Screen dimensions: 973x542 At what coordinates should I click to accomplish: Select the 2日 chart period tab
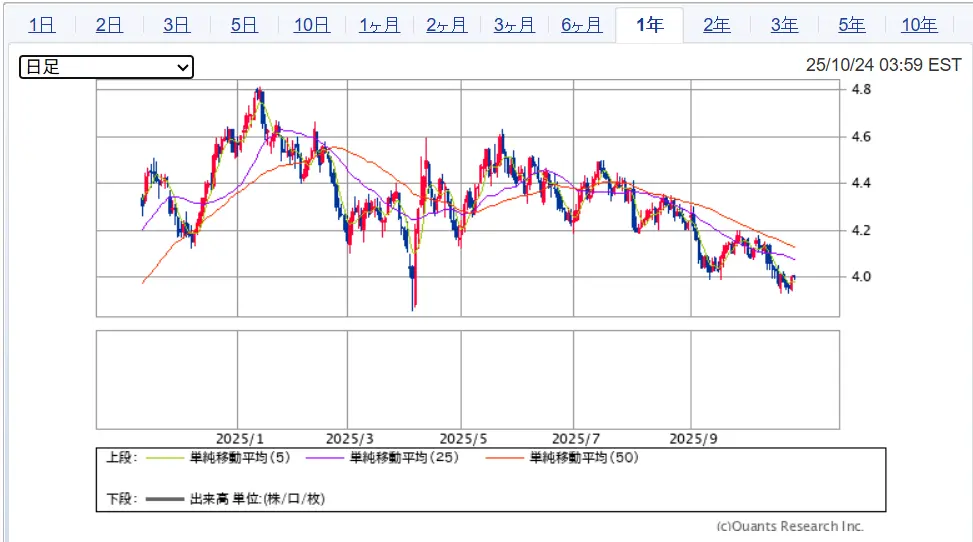(x=109, y=25)
